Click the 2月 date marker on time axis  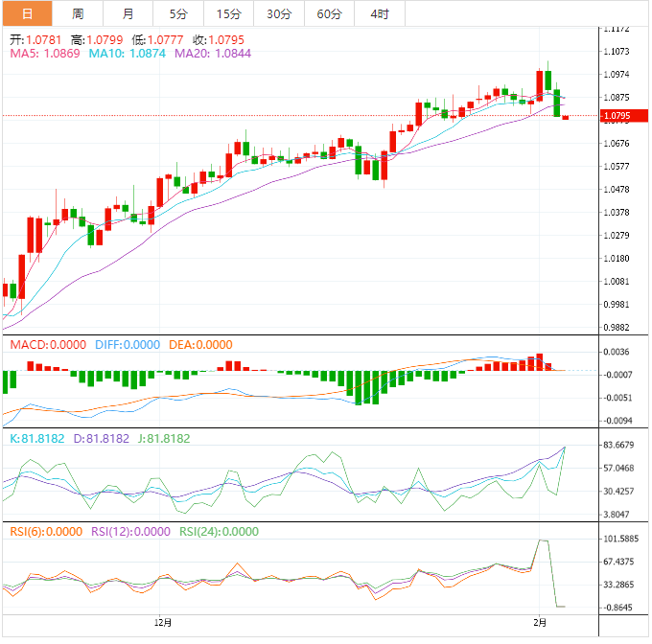[x=543, y=621]
